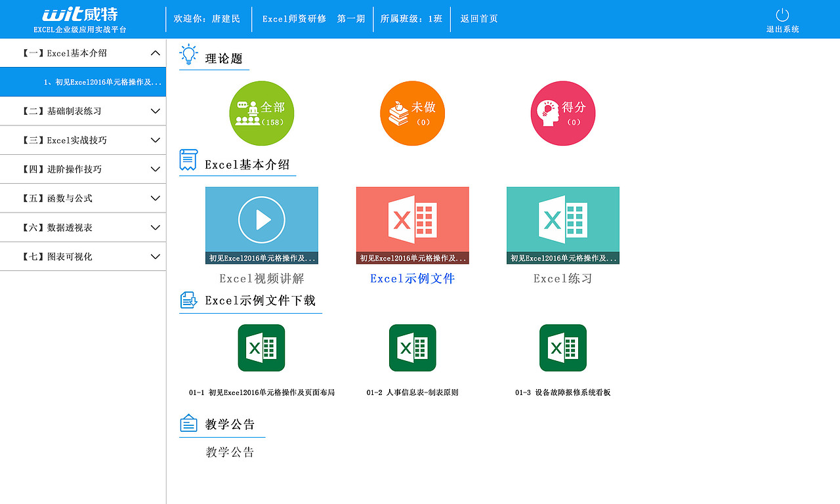Click the 全部 (158) theory questions icon
Viewport: 840px width, 504px height.
[261, 113]
